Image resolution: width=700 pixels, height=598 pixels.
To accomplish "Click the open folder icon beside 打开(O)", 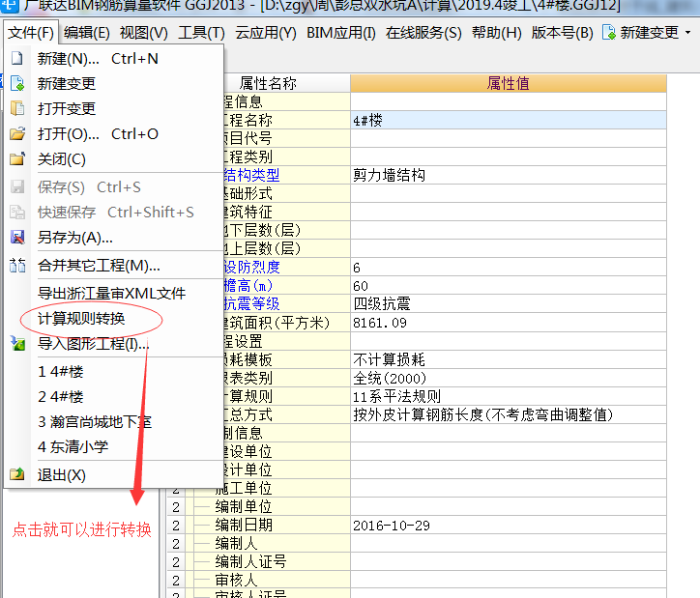I will [x=17, y=133].
